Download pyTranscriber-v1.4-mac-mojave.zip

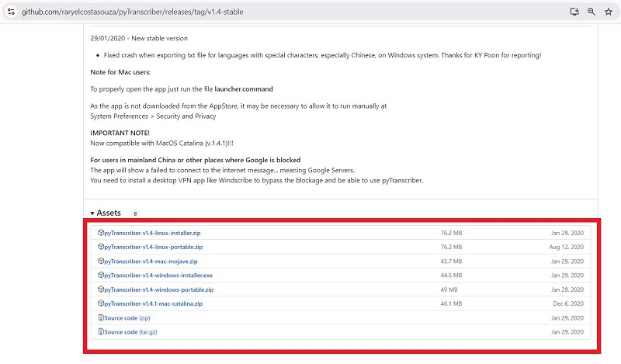pos(151,262)
